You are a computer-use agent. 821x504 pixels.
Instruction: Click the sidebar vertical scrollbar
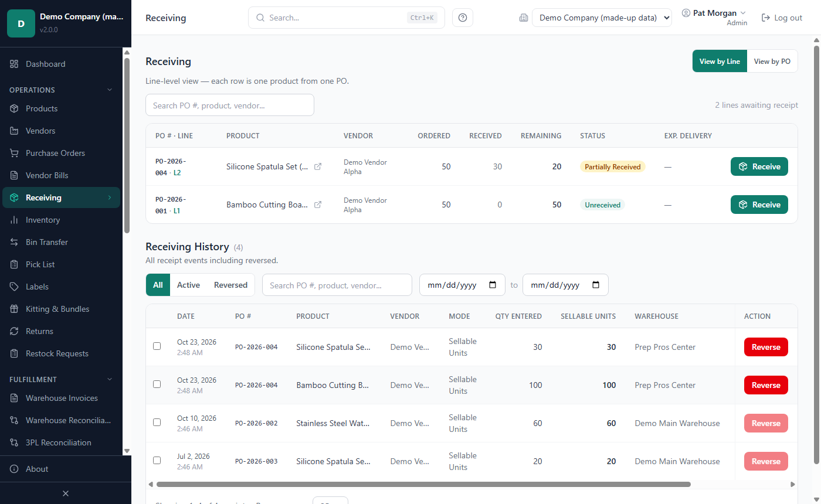click(127, 145)
